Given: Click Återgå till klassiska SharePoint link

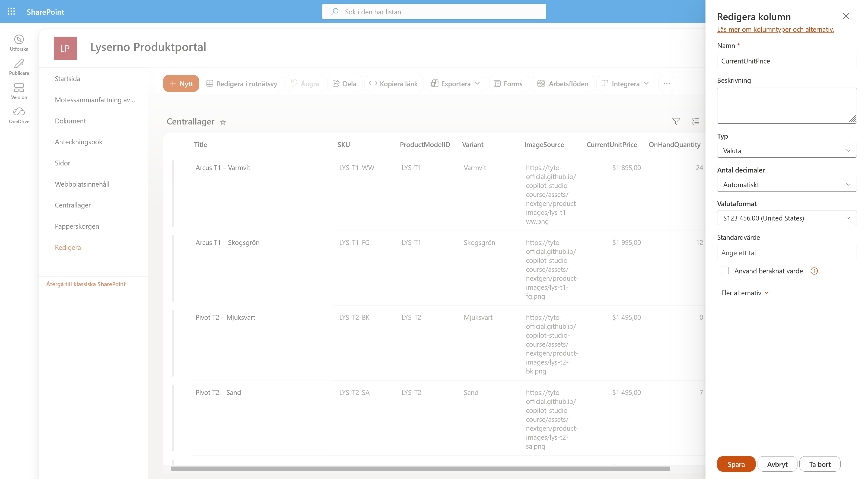Looking at the screenshot, I should point(85,284).
